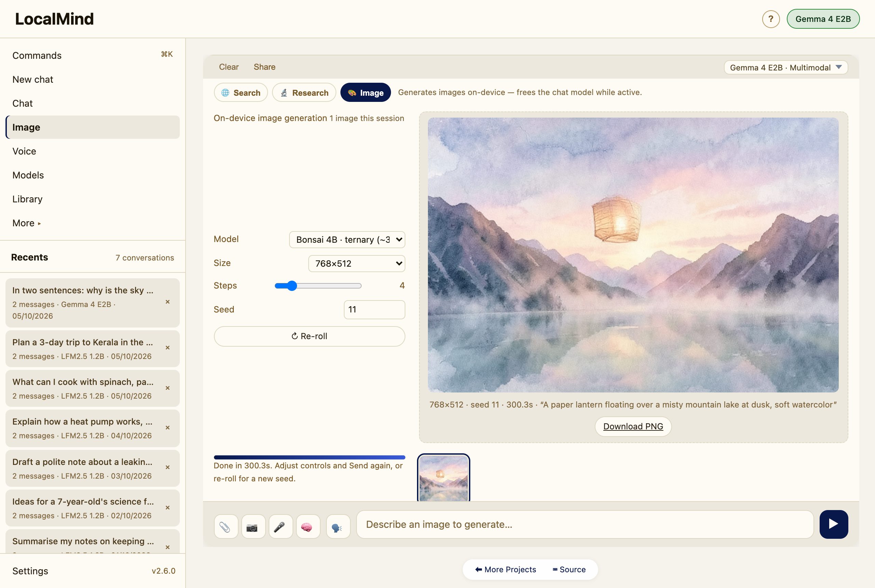
Task: Open the Model dropdown showing Bonsai 4B
Action: pyautogui.click(x=347, y=239)
